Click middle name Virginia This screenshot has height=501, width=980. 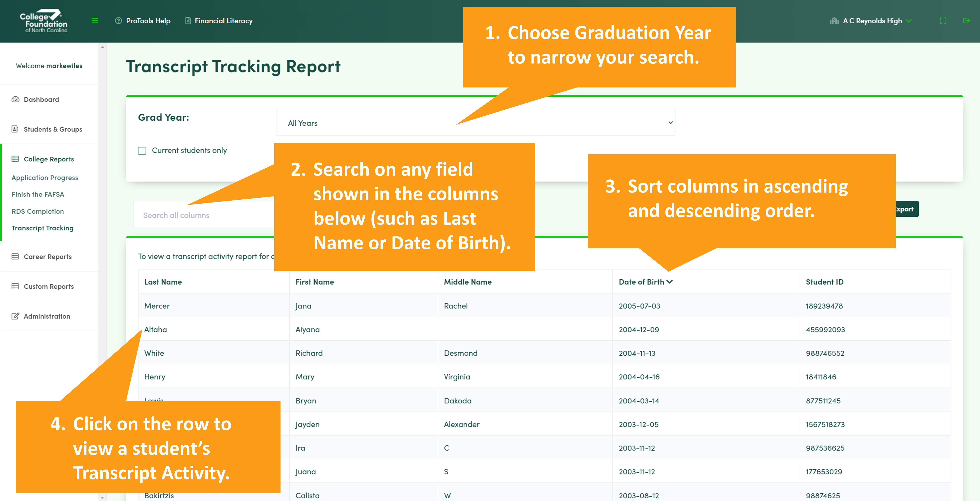click(x=457, y=377)
